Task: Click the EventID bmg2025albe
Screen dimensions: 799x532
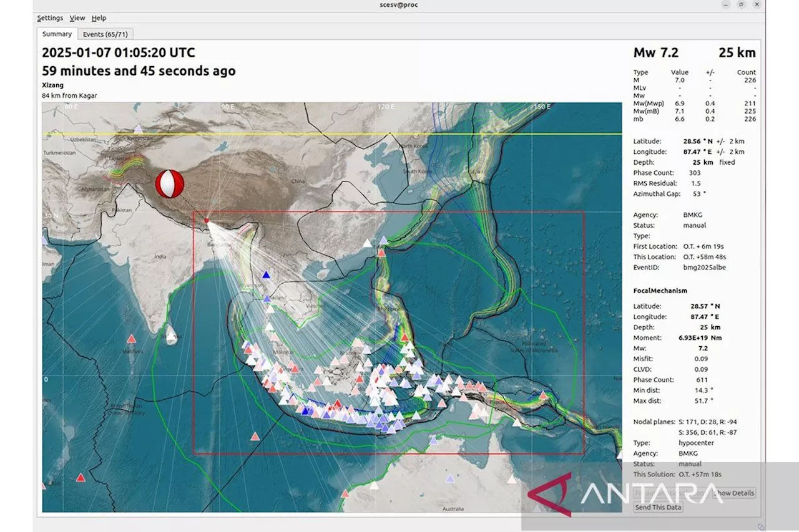Action: 704,268
